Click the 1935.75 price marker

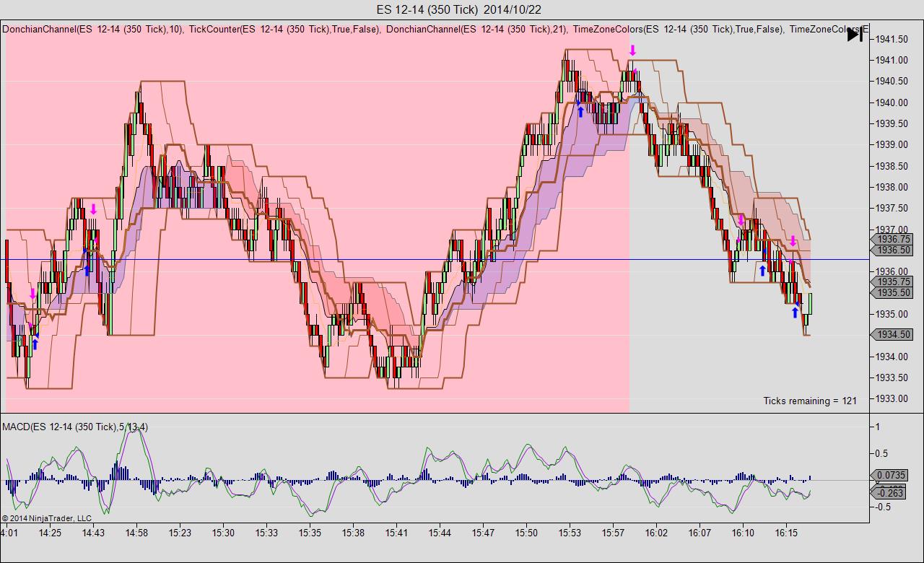point(894,281)
